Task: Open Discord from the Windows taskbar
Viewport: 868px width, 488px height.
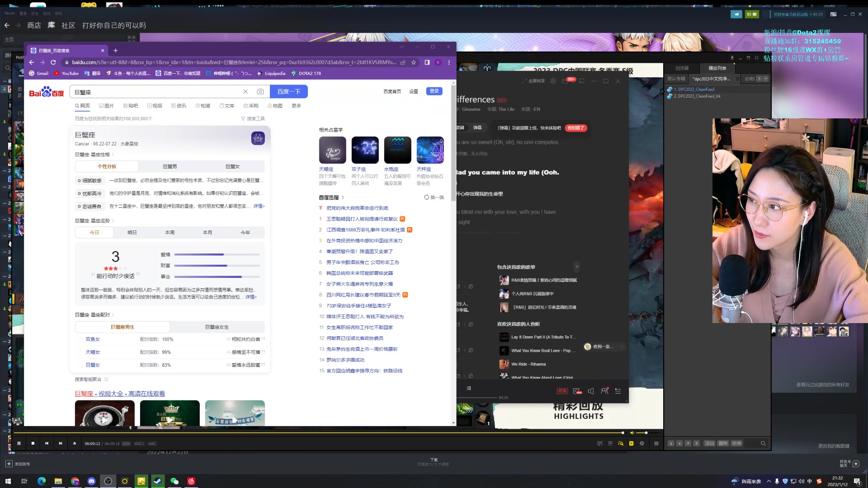Action: [91, 481]
